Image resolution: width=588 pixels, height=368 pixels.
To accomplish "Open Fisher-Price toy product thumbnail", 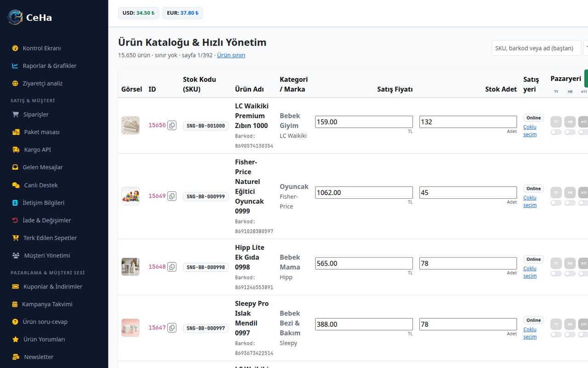I will [x=130, y=196].
